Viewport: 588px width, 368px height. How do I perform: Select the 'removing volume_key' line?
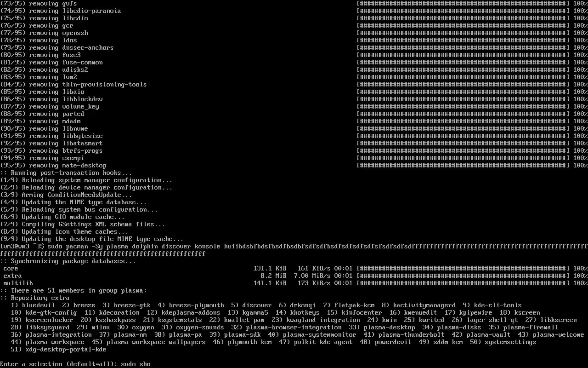[50, 106]
